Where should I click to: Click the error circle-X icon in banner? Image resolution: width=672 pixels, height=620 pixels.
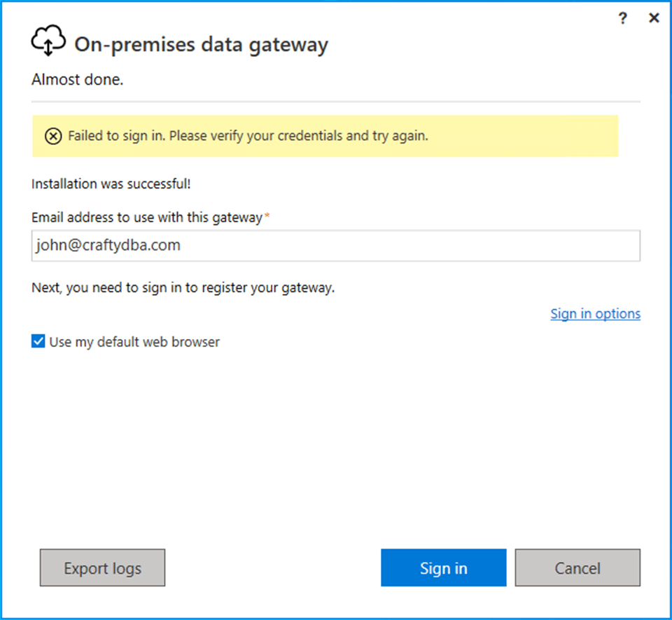pyautogui.click(x=53, y=136)
